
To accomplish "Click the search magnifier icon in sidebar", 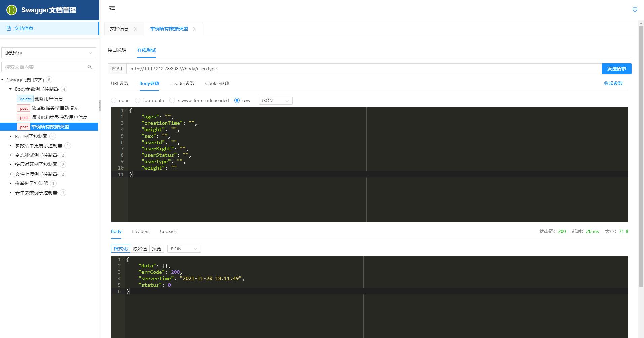I will pos(90,67).
